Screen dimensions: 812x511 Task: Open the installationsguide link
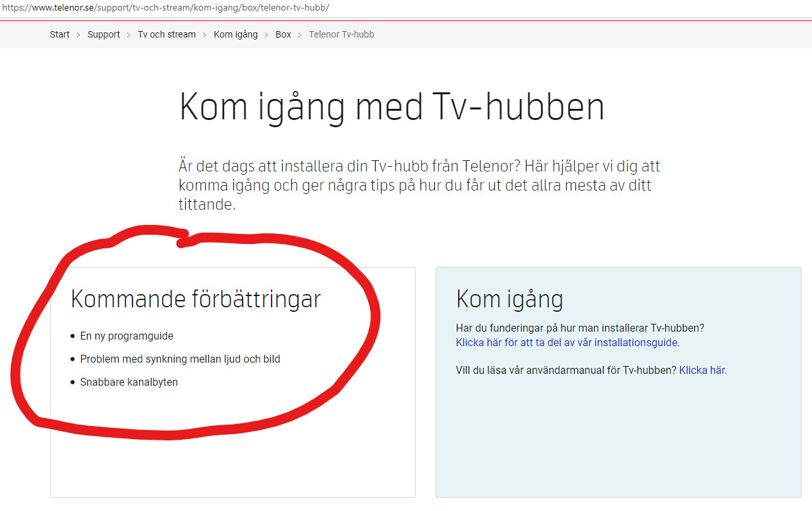(567, 343)
